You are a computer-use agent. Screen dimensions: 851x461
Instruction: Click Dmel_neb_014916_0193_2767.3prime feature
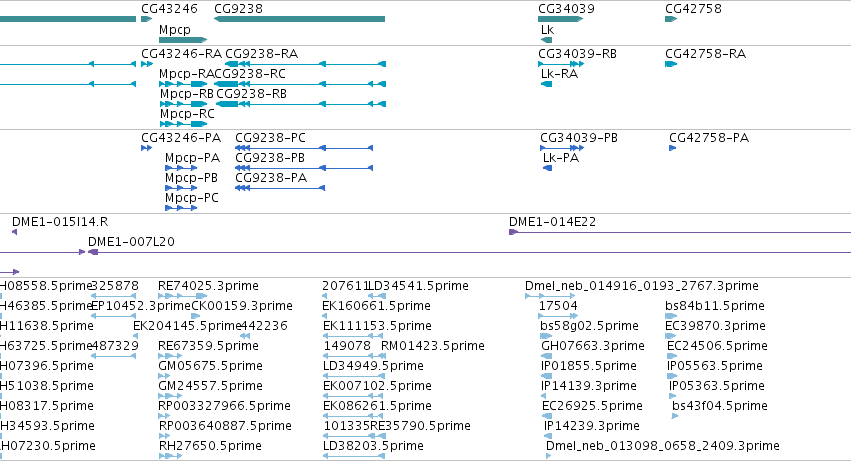tap(642, 286)
